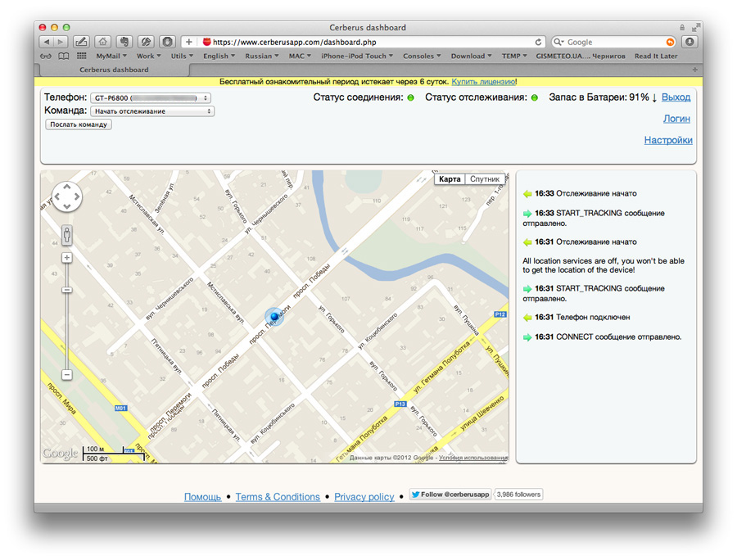
Task: Open the Телефон device dropdown
Action: click(151, 97)
